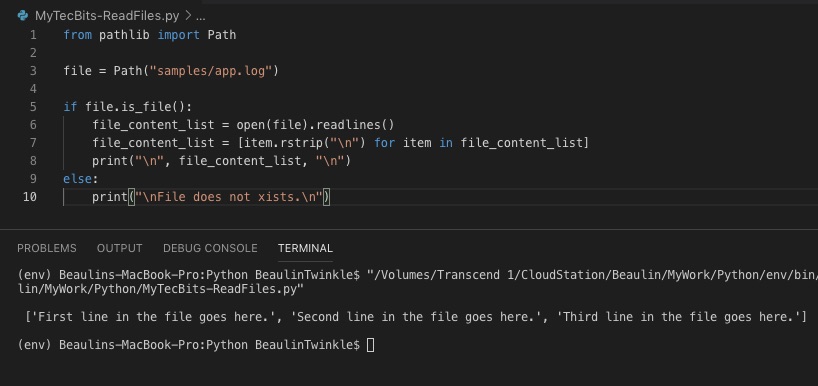Click line number 5 in gutter
This screenshot has height=386, width=818.
coord(33,107)
